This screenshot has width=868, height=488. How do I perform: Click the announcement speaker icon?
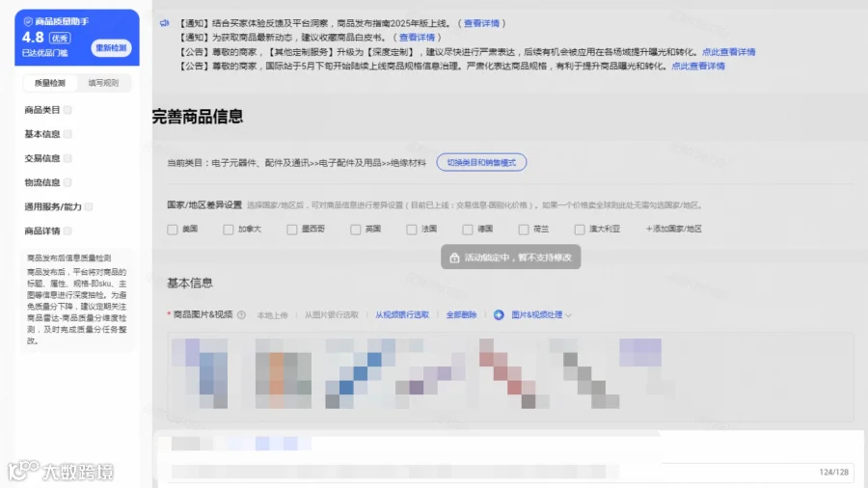(x=164, y=23)
